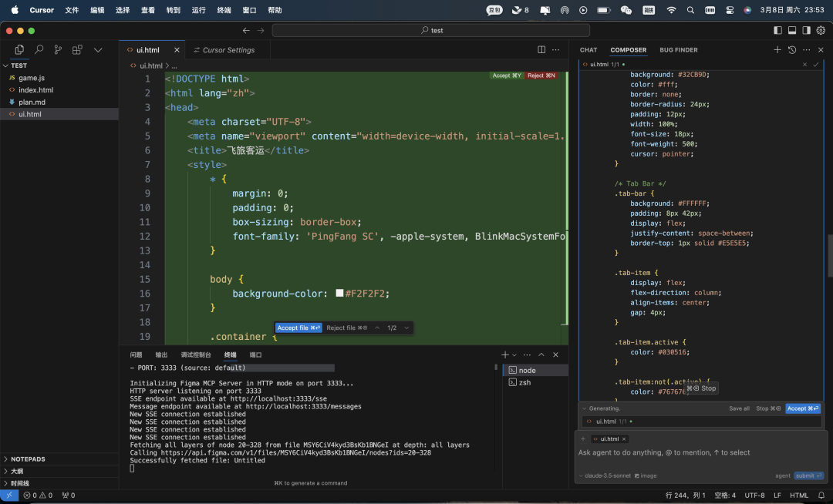Open the Search icon in the sidebar
Viewport: 833px width, 504px height.
pos(39,49)
